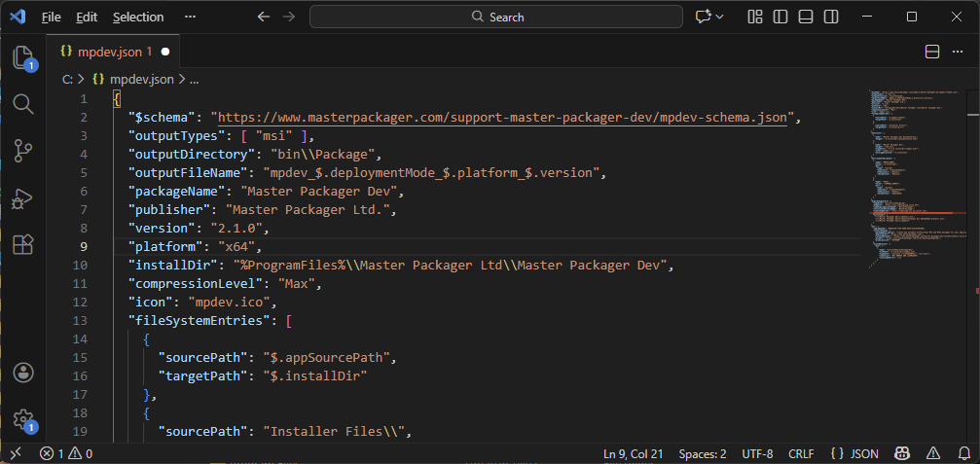Viewport: 980px width, 464px height.
Task: Go back with the left arrow
Action: 264,17
